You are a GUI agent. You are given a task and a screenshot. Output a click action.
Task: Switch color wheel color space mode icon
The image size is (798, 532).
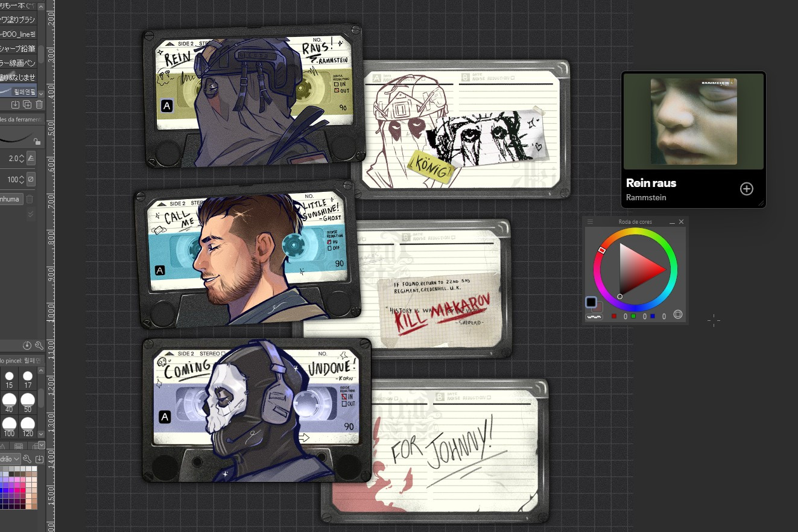click(x=678, y=314)
